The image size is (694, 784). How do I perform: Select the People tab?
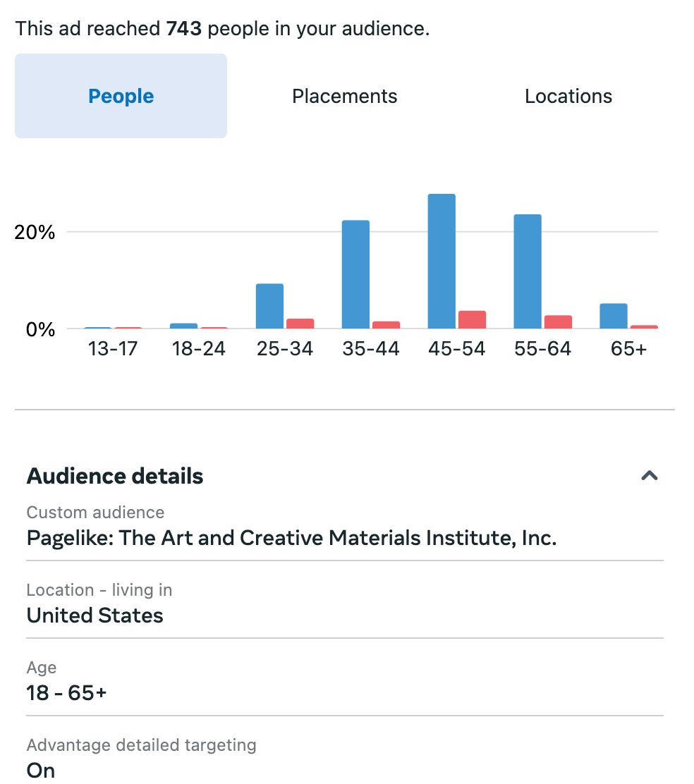click(121, 96)
